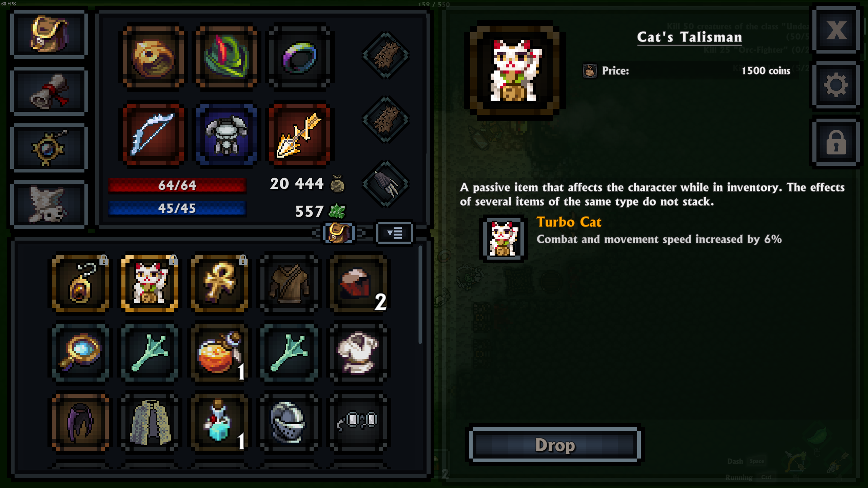Open the settings gear menu
868x488 pixels.
pyautogui.click(x=836, y=85)
